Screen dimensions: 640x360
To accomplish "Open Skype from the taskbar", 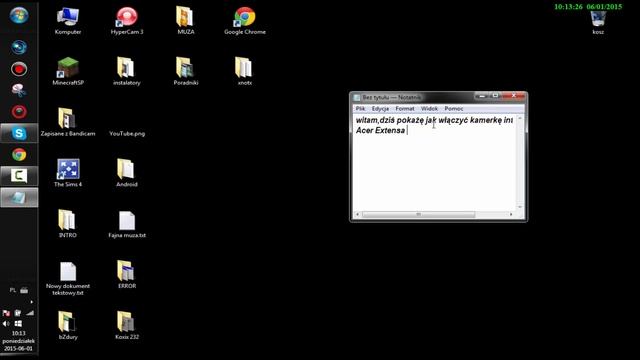I will coord(19,133).
